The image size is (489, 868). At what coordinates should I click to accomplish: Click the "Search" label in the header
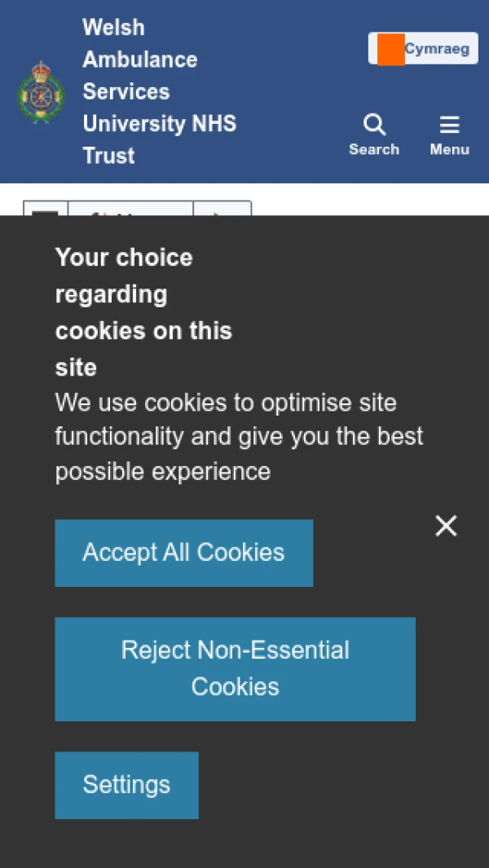[x=374, y=150]
